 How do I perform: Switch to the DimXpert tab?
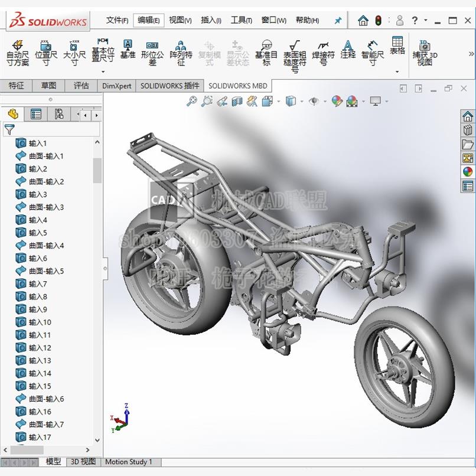pos(116,86)
